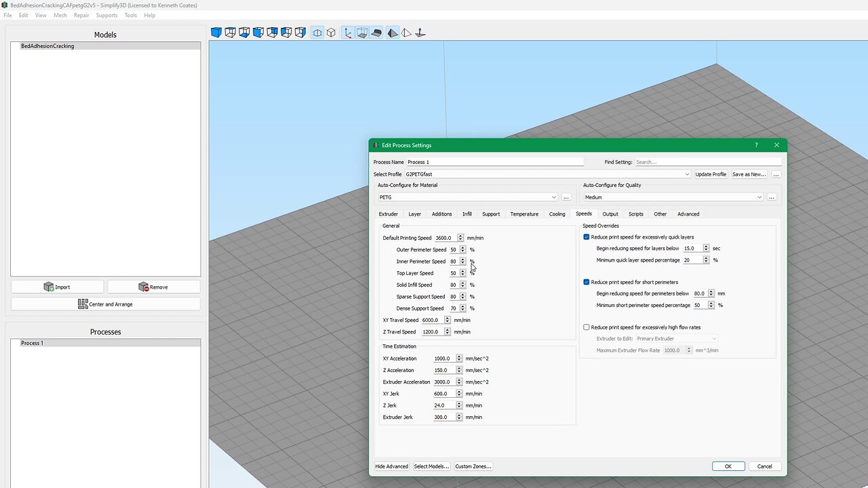The image size is (868, 488).
Task: Click XY Travel Speed spinner arrows
Action: tap(448, 320)
